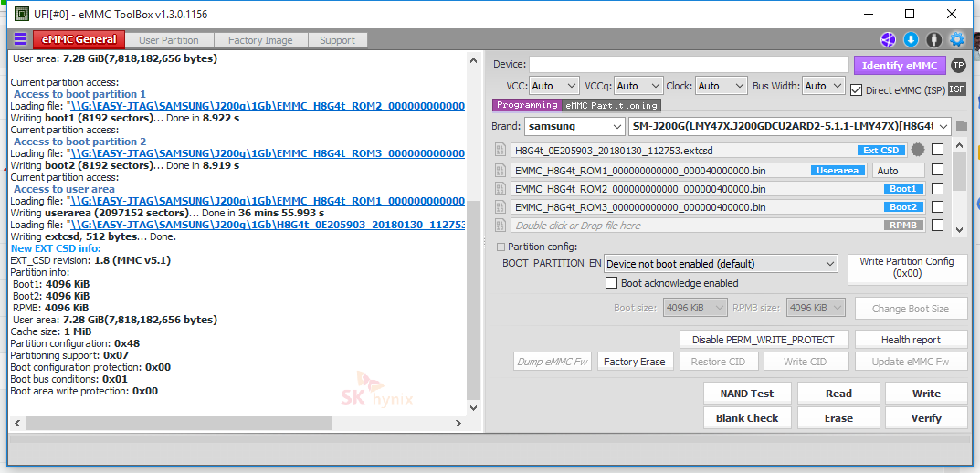Open the SM-J200G model dropdown
Screen dimensions: 980x473
pyautogui.click(x=789, y=126)
